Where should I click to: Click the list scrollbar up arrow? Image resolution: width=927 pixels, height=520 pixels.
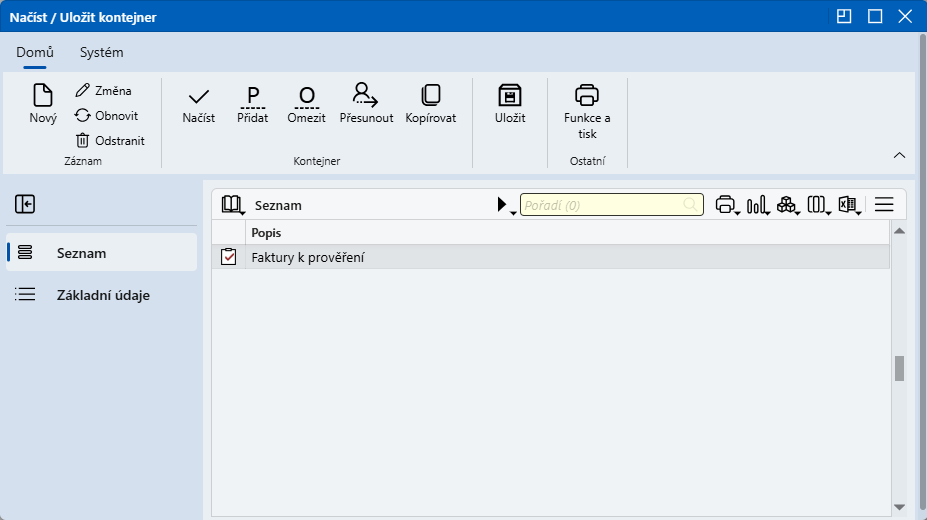click(899, 231)
